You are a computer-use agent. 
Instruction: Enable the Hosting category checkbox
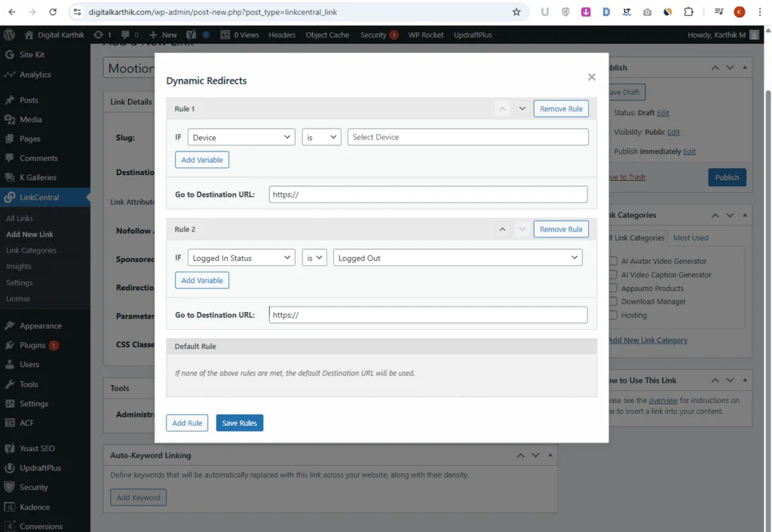click(614, 315)
